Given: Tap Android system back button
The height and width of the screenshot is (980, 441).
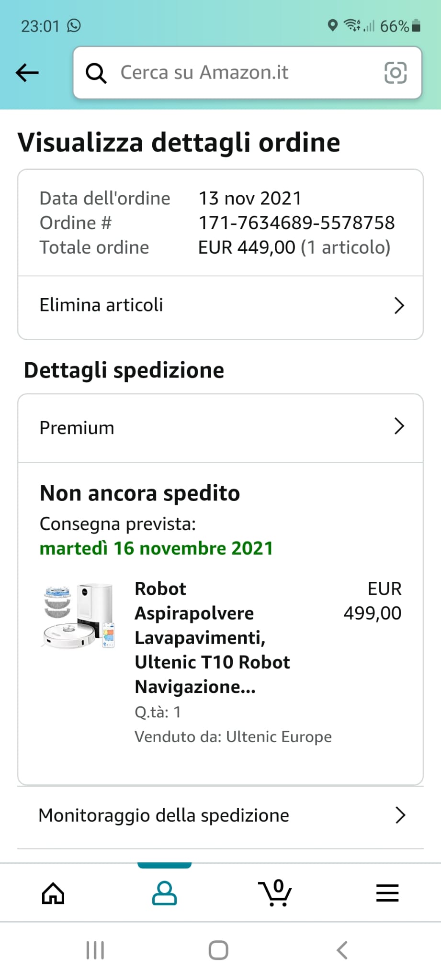Looking at the screenshot, I should pyautogui.click(x=342, y=950).
